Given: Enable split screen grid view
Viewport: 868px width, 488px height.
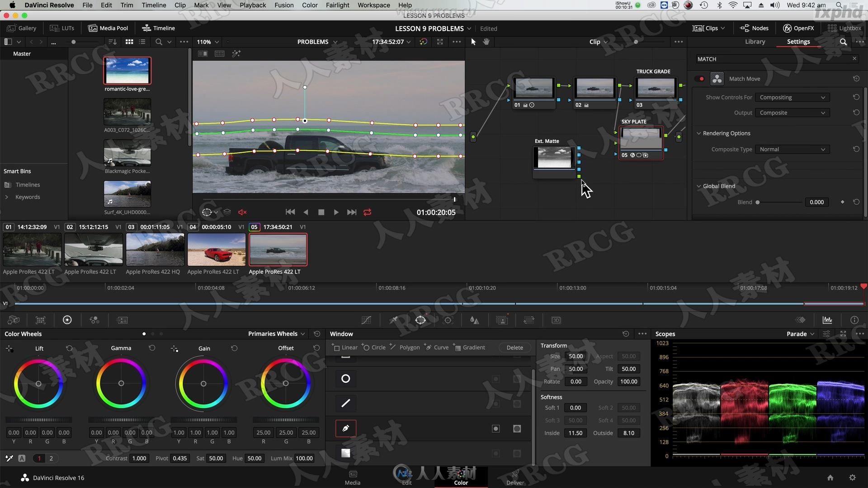Looking at the screenshot, I should click(219, 54).
